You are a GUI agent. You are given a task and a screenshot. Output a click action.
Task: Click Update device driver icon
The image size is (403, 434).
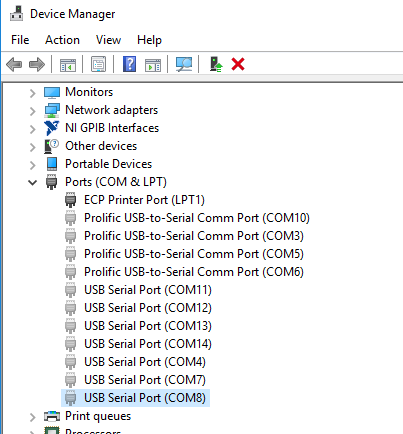coord(216,64)
